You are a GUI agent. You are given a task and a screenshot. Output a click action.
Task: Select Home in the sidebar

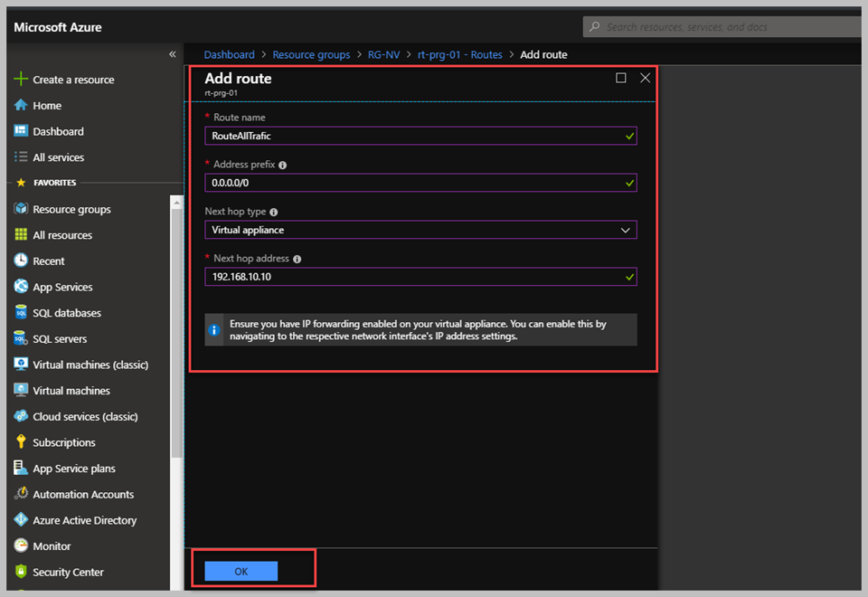coord(47,105)
